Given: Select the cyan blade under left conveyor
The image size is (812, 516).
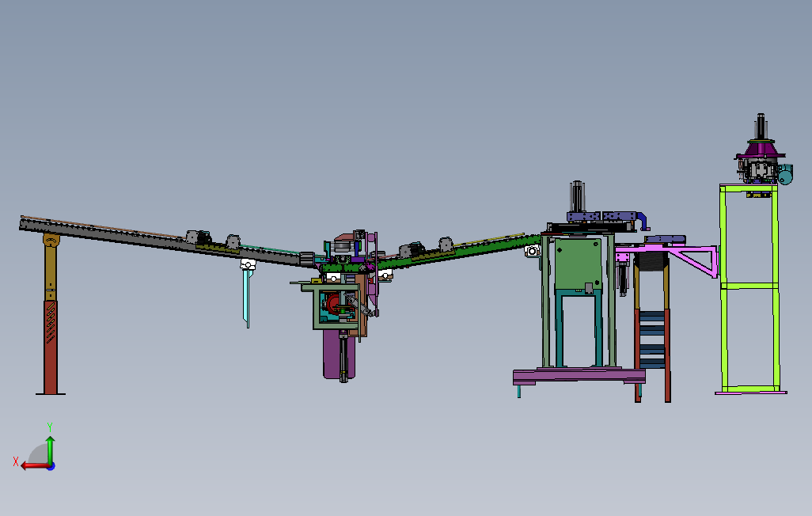Looking at the screenshot, I should pos(247,298).
